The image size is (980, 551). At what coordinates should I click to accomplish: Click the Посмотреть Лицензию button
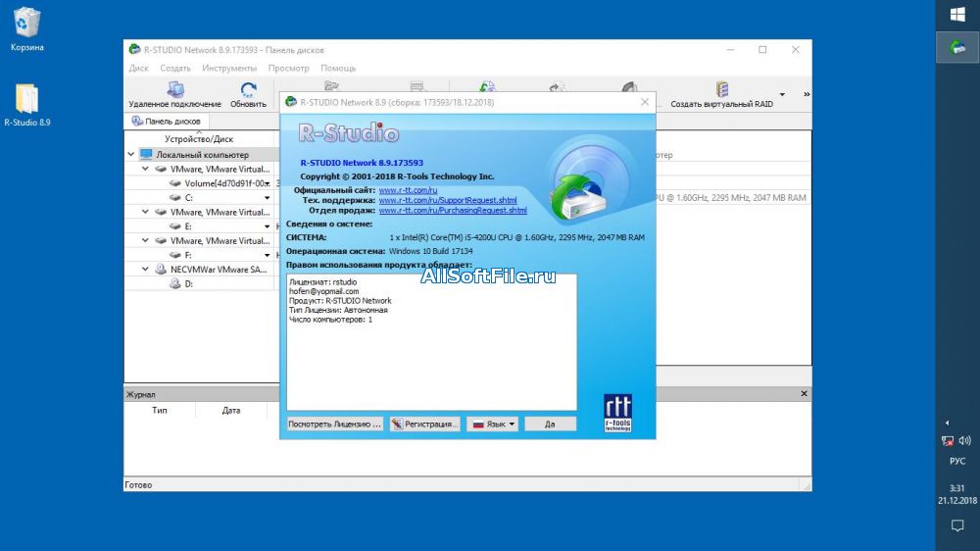pyautogui.click(x=334, y=424)
